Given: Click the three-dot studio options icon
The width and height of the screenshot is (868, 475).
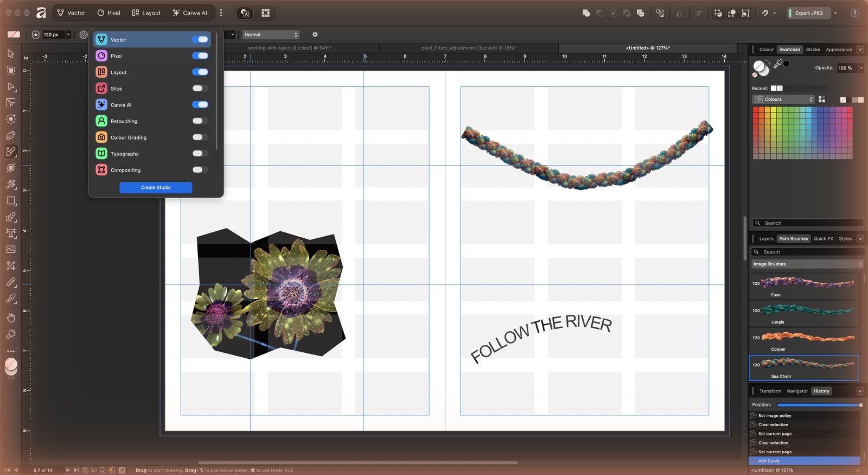Looking at the screenshot, I should click(x=221, y=12).
